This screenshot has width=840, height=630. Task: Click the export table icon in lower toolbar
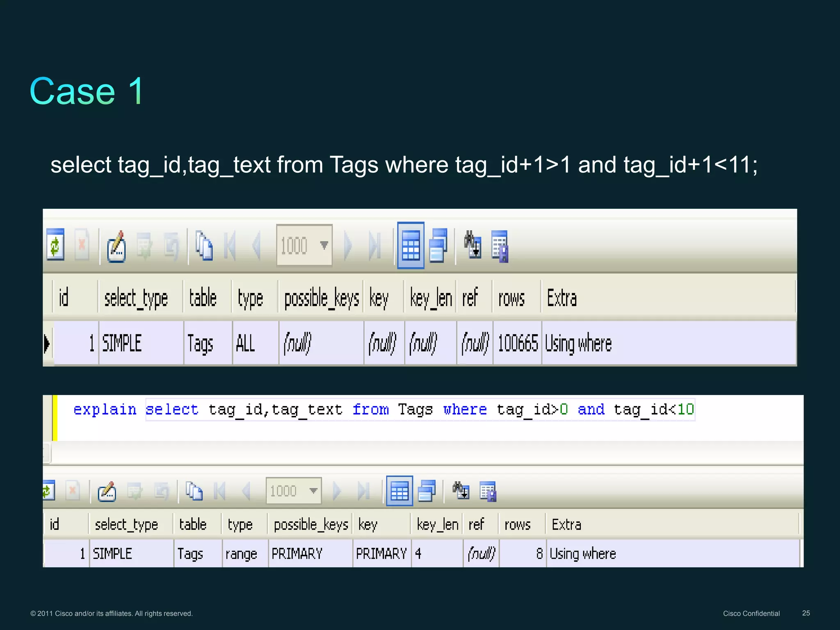point(488,491)
